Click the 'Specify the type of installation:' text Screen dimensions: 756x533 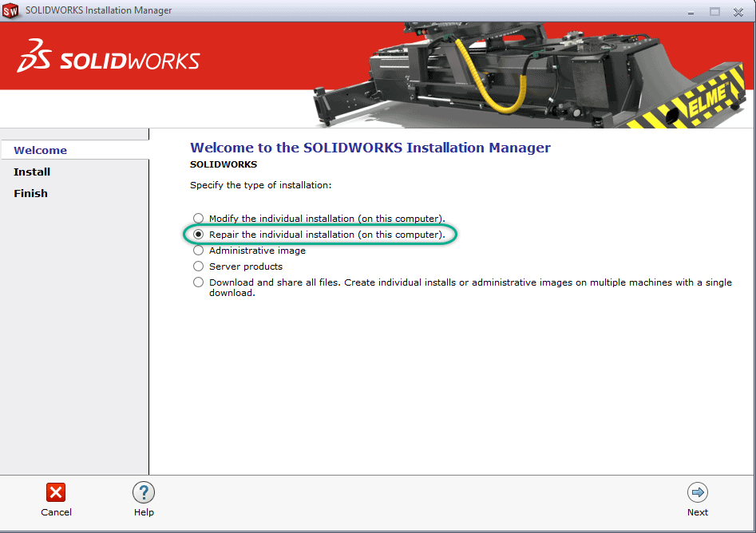(x=261, y=185)
